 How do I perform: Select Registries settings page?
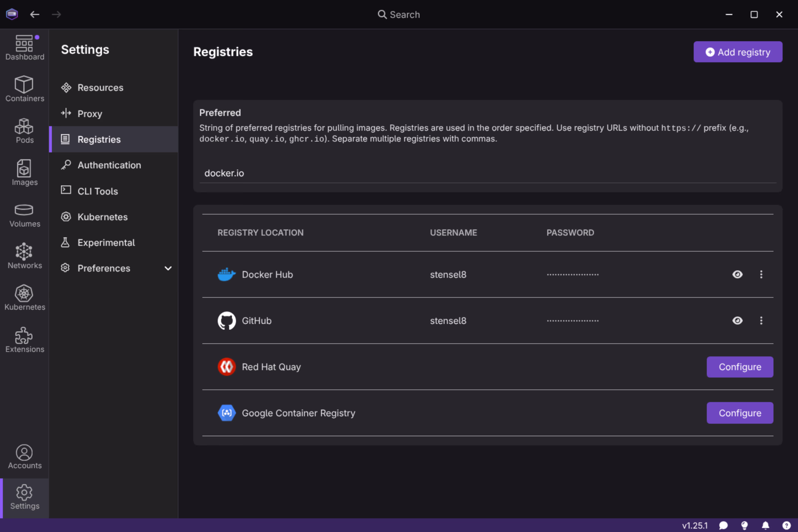pos(114,139)
